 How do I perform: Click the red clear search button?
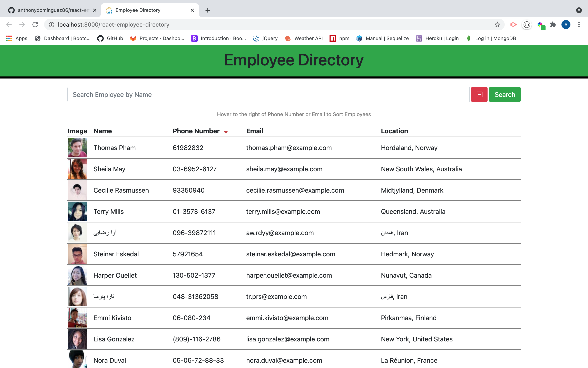(479, 94)
